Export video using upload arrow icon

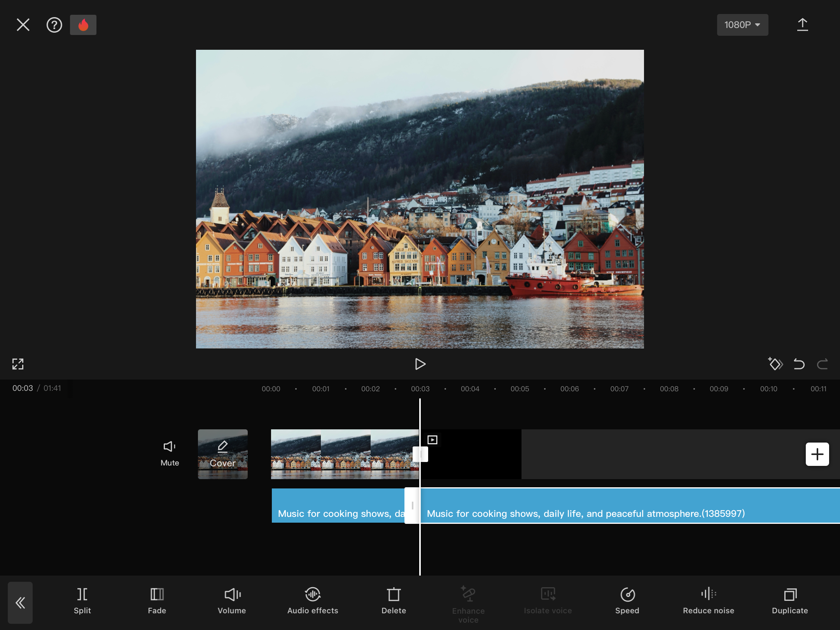[802, 25]
